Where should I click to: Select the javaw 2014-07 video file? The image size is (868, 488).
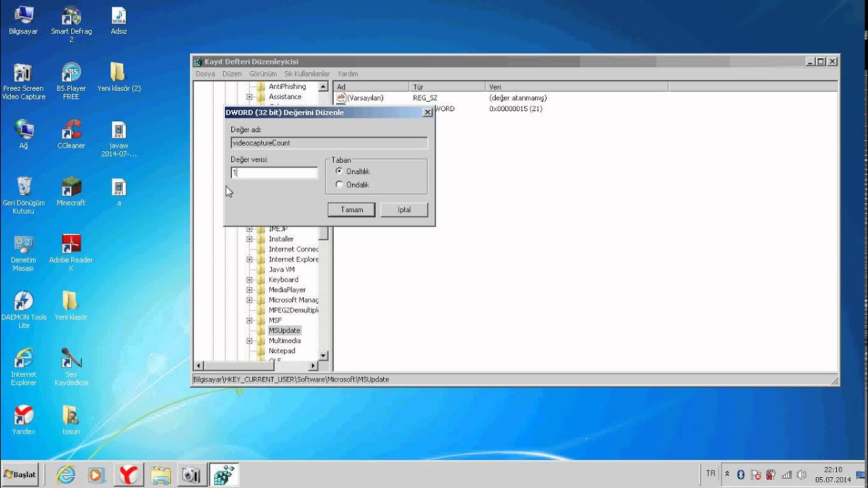119,139
